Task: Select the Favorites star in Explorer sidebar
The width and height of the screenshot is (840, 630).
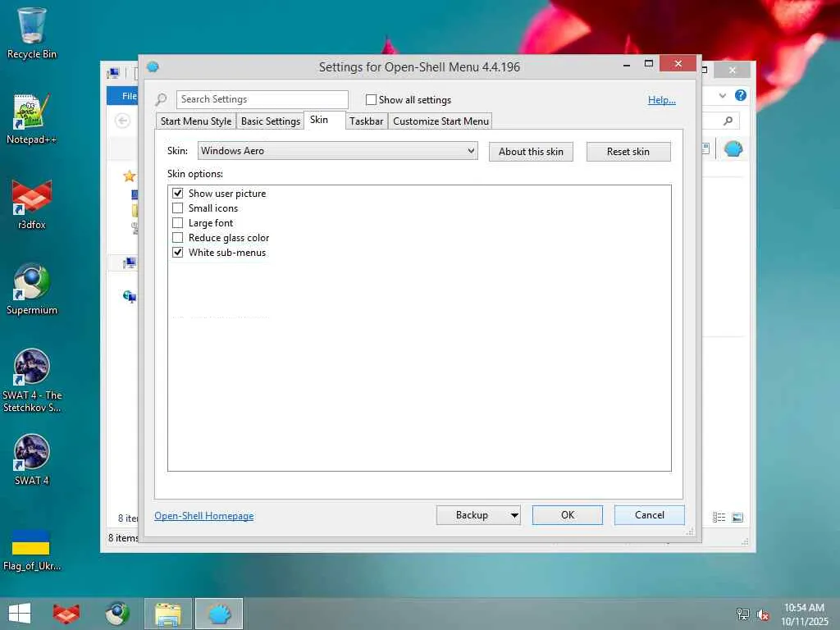Action: click(x=129, y=176)
